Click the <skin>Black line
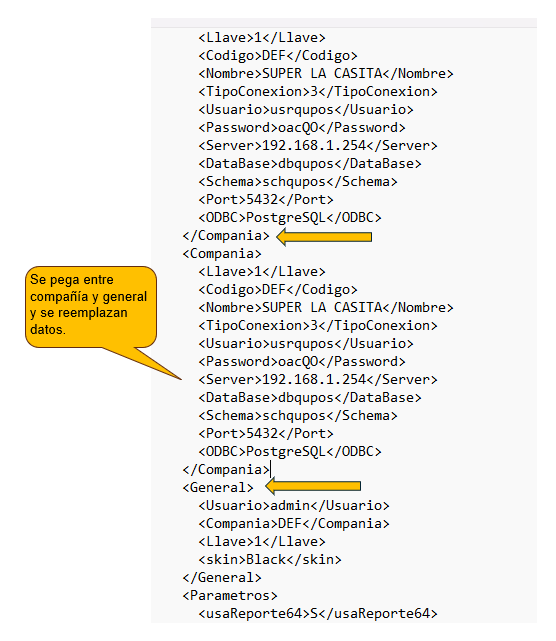Screen dimensions: 556x641 [x=270, y=559]
